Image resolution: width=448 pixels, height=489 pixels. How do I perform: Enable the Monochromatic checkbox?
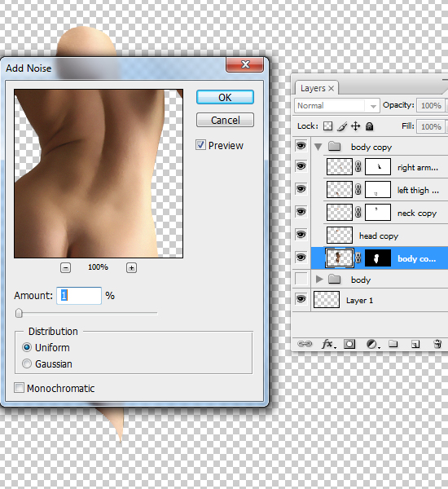coord(19,388)
